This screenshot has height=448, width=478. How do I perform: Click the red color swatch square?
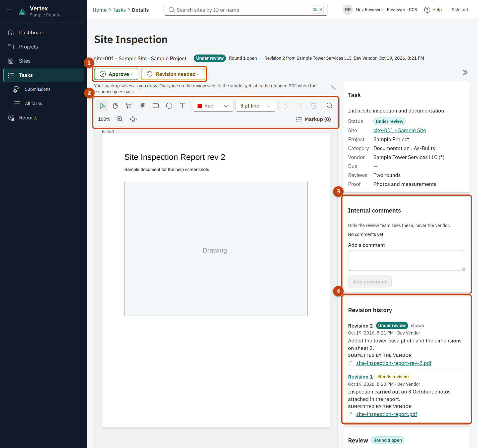[200, 106]
